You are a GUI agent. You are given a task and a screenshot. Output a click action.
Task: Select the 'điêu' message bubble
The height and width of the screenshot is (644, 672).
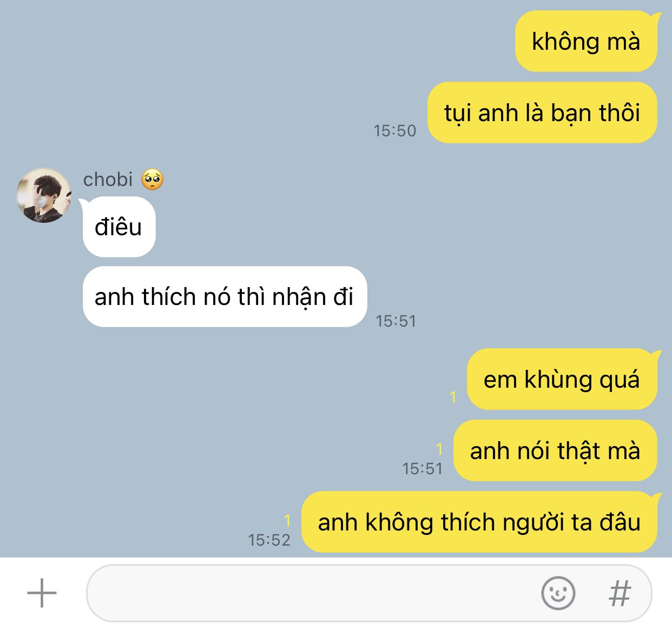point(119,227)
